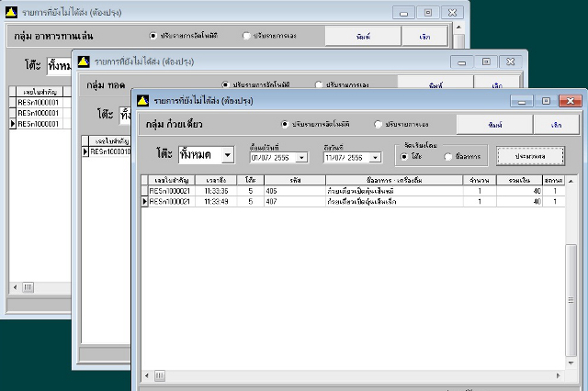This screenshot has height=391, width=588.
Task: Click the เลขใบสำคัญ header in the อาหารทานเล่น window
Action: click(x=40, y=92)
